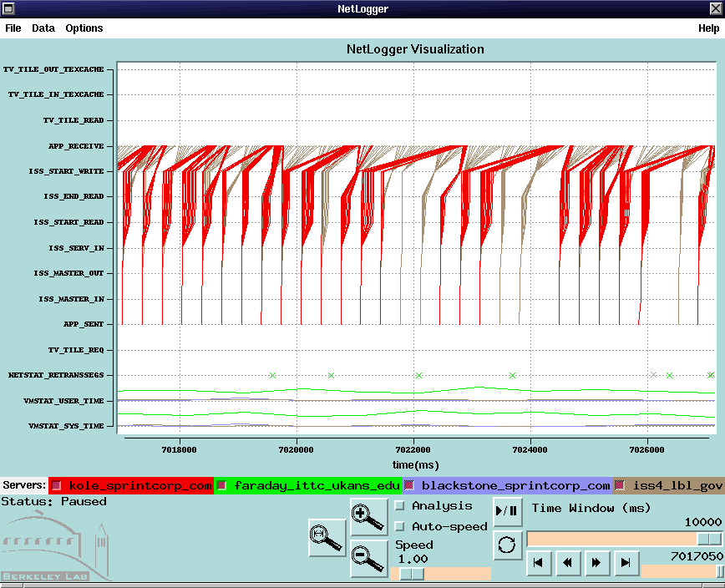Screen dimensions: 725x588
Task: Click the 7026000 time axis tick label
Action: [647, 450]
